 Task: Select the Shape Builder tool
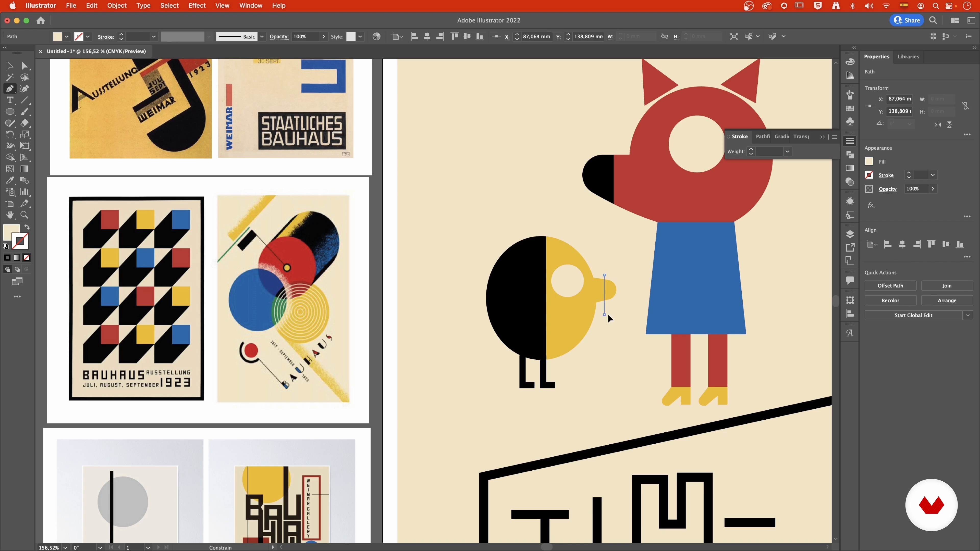(x=10, y=157)
